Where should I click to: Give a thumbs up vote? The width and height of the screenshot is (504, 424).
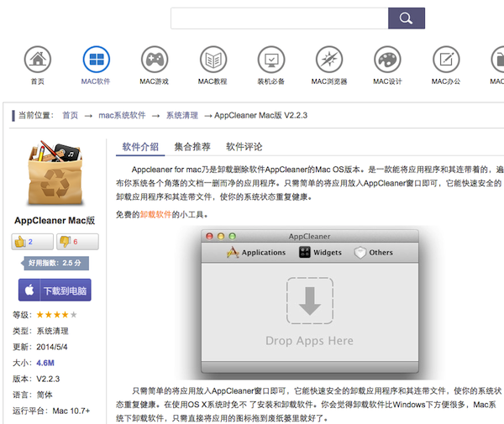point(33,242)
